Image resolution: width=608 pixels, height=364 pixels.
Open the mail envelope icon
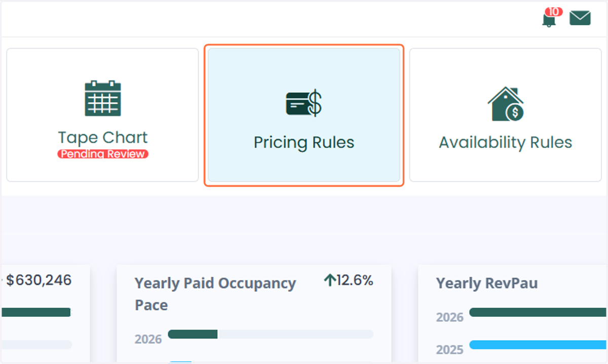(580, 18)
